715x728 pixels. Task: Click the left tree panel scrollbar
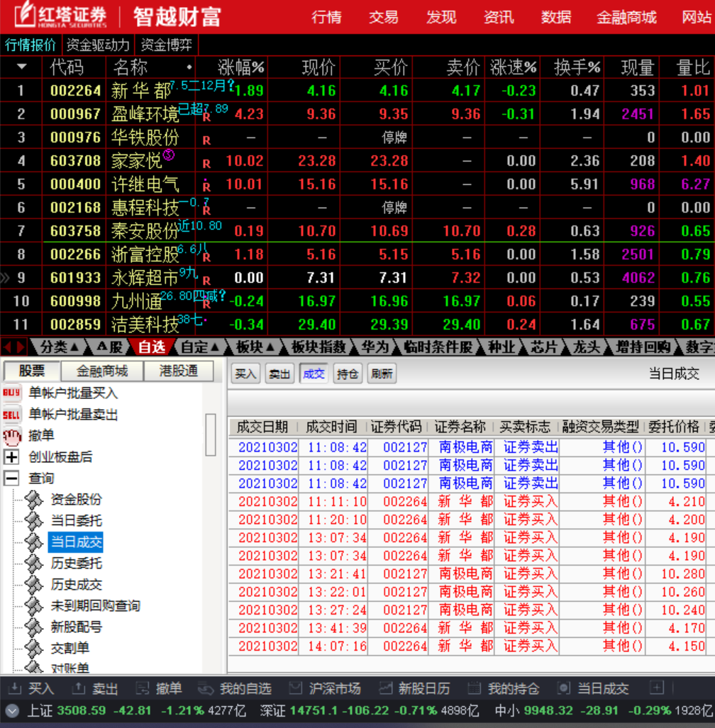[x=211, y=435]
